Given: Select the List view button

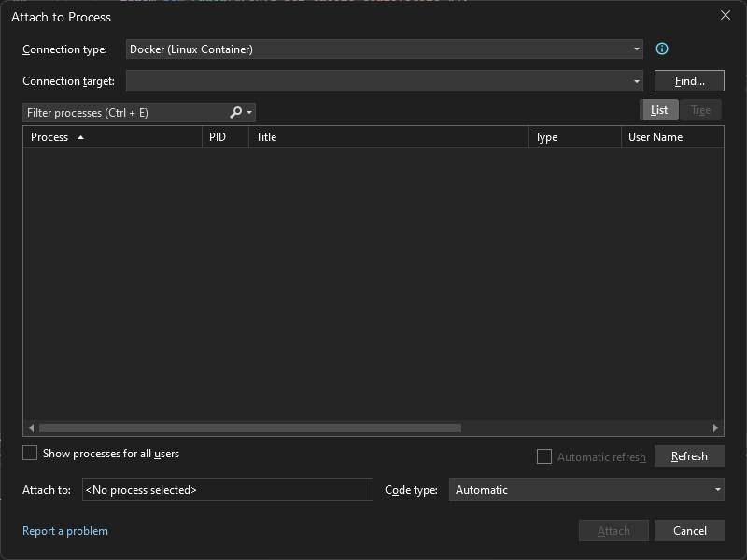Looking at the screenshot, I should click(x=659, y=109).
